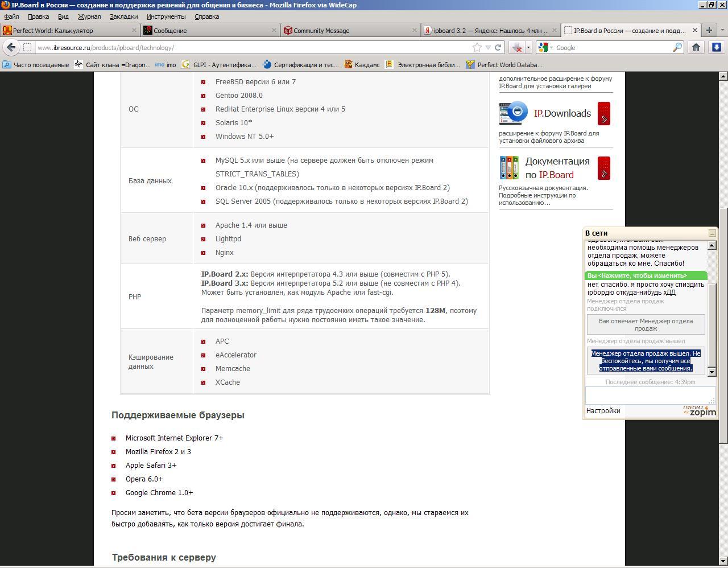Open the Инструменты menu
Viewport: 728px width, 568px height.
[x=166, y=17]
